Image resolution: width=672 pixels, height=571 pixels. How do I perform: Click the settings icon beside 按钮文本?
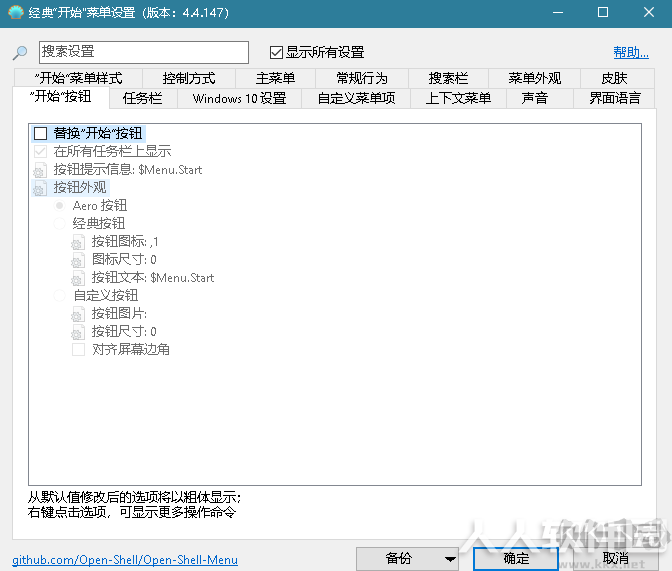(x=78, y=278)
